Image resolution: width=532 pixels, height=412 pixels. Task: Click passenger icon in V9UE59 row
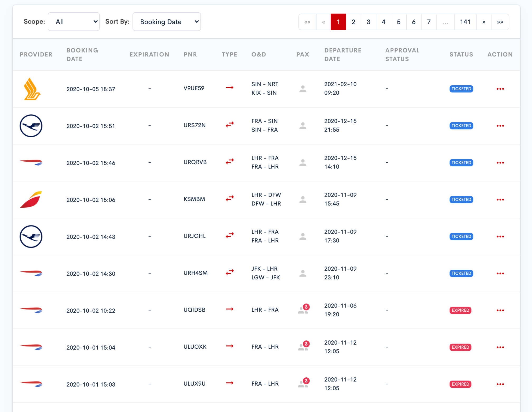tap(303, 89)
